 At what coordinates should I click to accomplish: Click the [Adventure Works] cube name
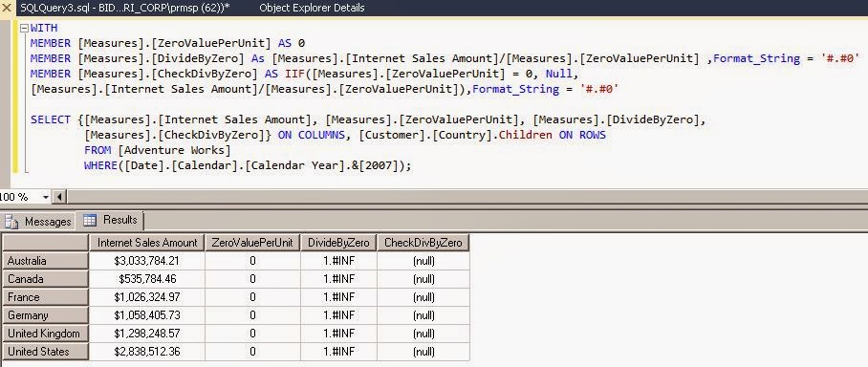pos(174,150)
